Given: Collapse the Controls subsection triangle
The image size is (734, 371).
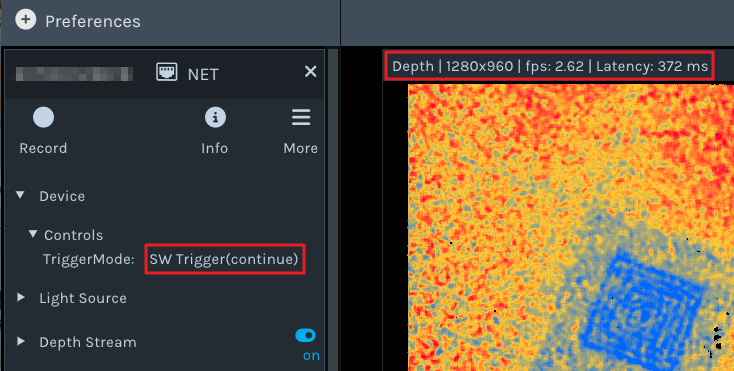Looking at the screenshot, I should pos(33,233).
